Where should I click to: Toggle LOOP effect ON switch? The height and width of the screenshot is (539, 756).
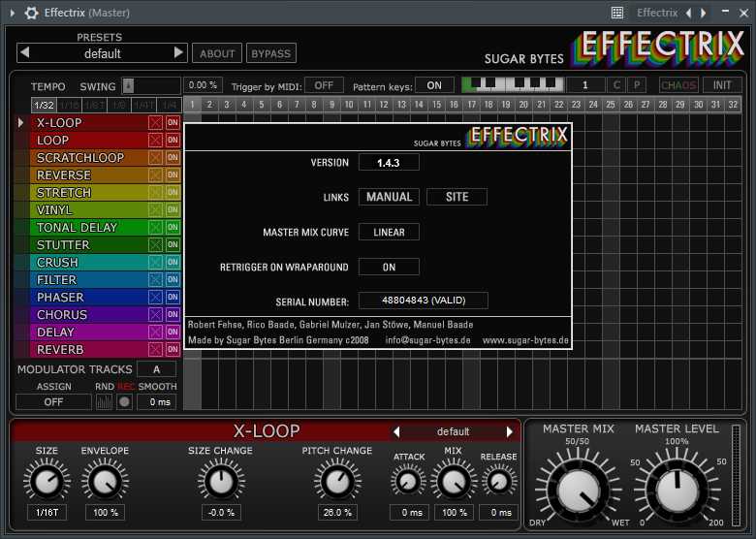point(173,141)
